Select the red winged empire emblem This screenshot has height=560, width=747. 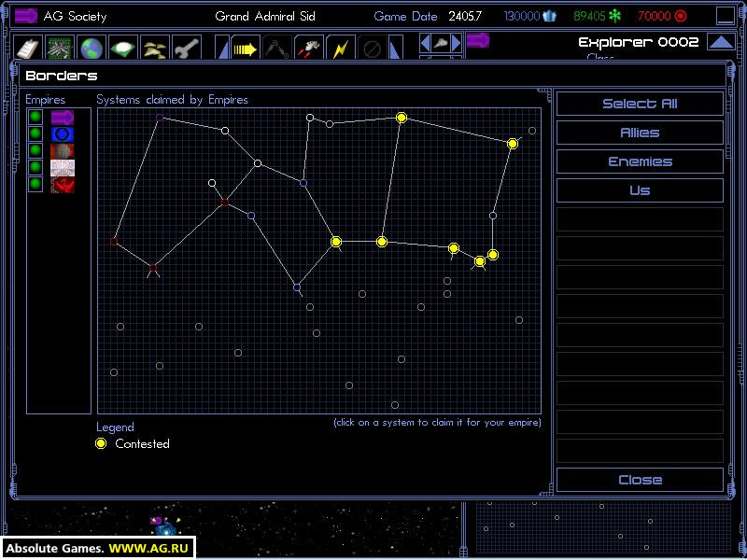click(x=63, y=184)
